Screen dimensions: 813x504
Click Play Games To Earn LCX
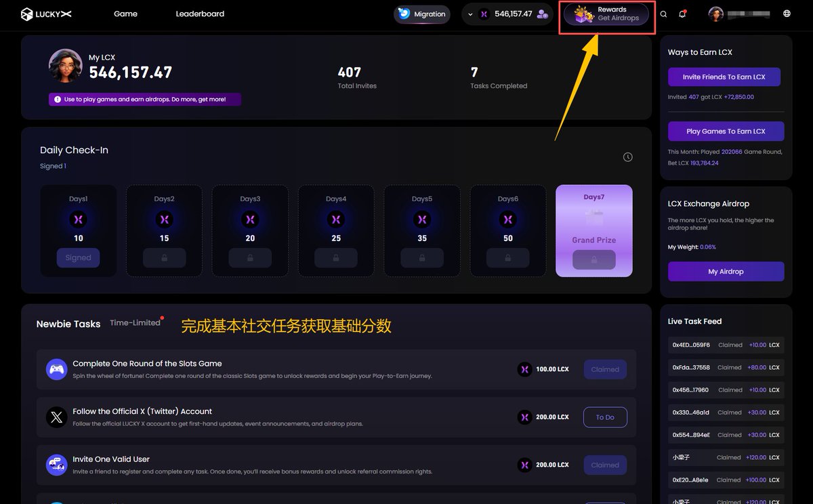pos(726,131)
